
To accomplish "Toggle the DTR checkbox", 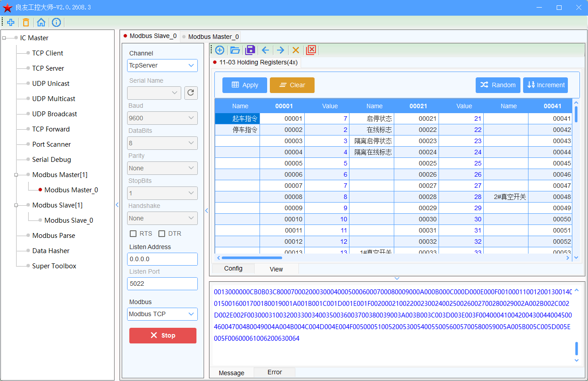I will click(162, 233).
